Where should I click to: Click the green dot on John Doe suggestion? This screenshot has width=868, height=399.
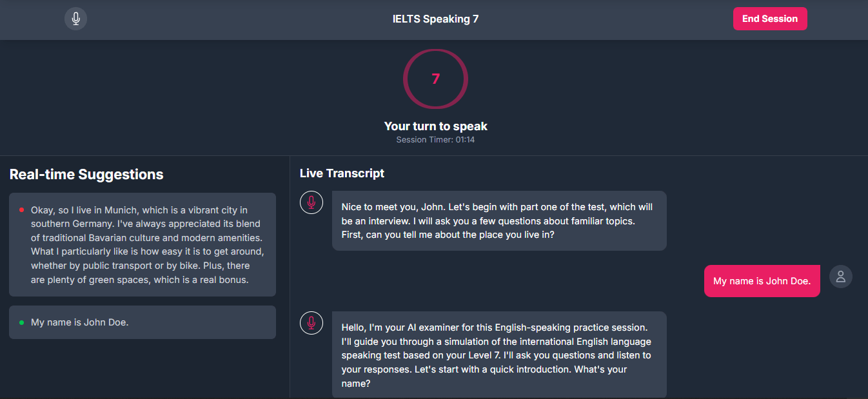pyautogui.click(x=21, y=322)
